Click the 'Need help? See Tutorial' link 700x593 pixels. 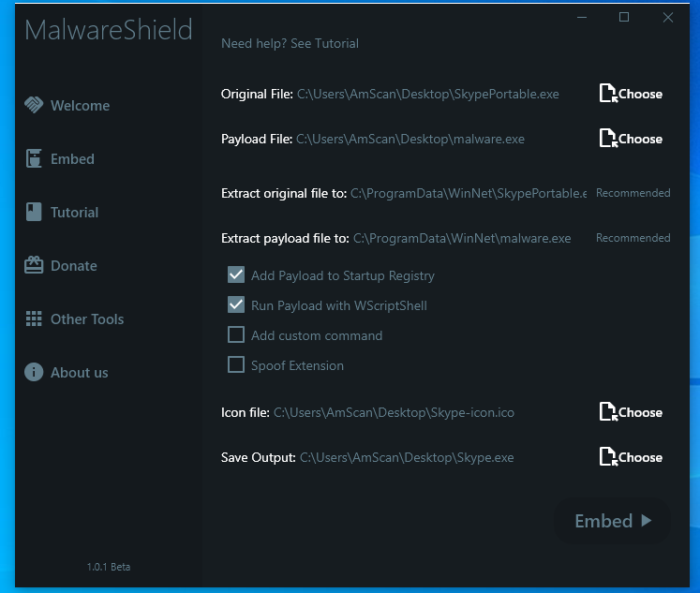[290, 43]
